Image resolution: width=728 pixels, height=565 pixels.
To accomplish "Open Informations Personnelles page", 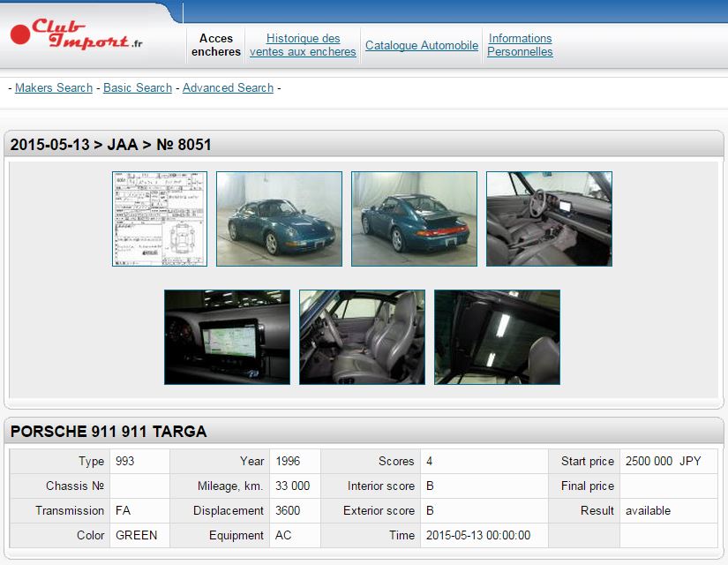I will coord(520,45).
